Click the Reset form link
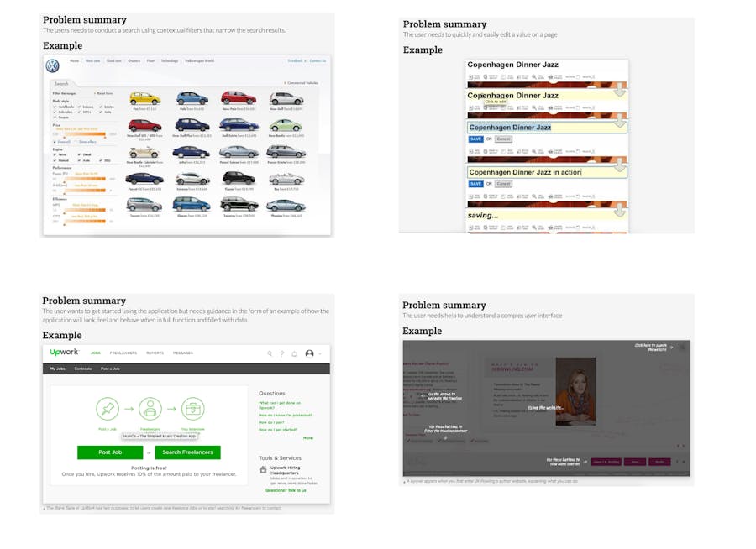This screenshot has height=549, width=756. (104, 93)
